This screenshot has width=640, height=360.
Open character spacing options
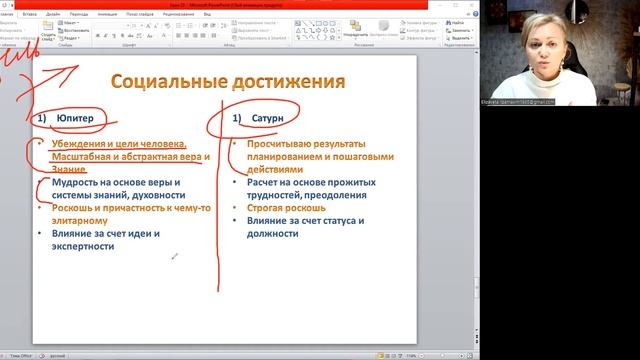pos(139,36)
